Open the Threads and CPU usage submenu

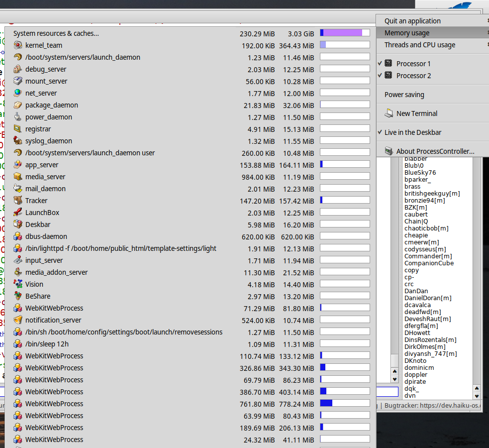click(420, 45)
